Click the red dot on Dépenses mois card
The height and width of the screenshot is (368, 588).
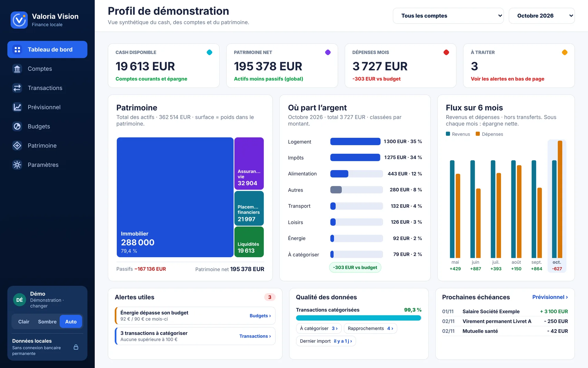[446, 52]
